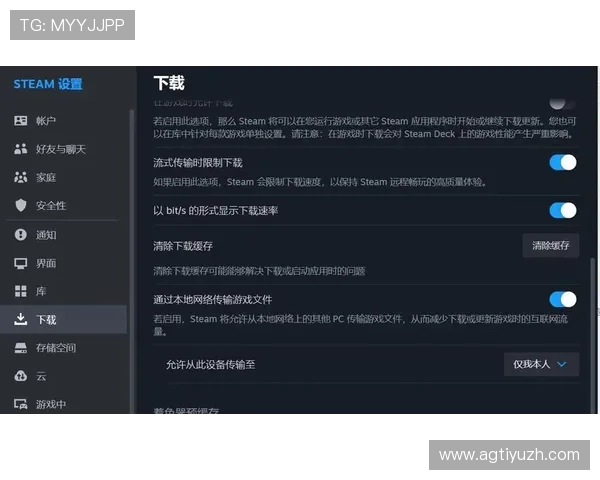Click the 通知 exclamation icon
The height and width of the screenshot is (480, 600).
21,235
